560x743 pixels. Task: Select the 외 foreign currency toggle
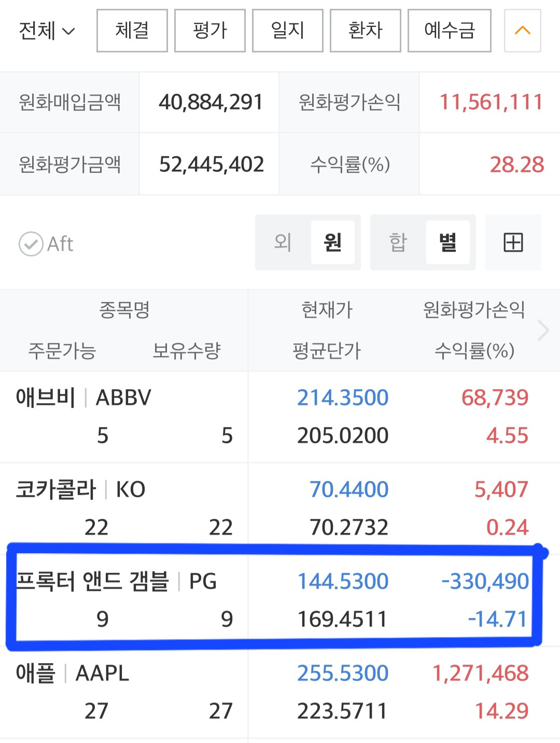tap(283, 242)
